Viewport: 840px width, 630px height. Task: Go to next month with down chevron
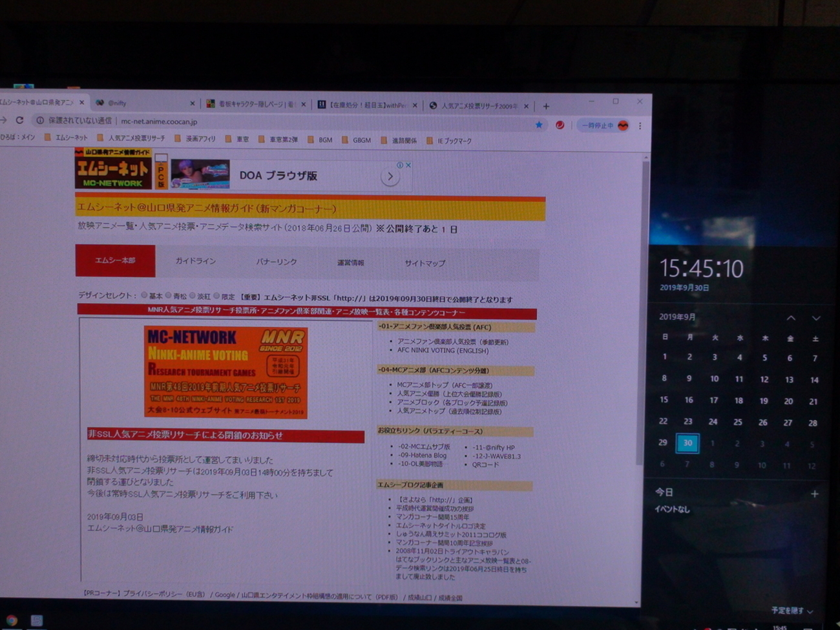(816, 318)
